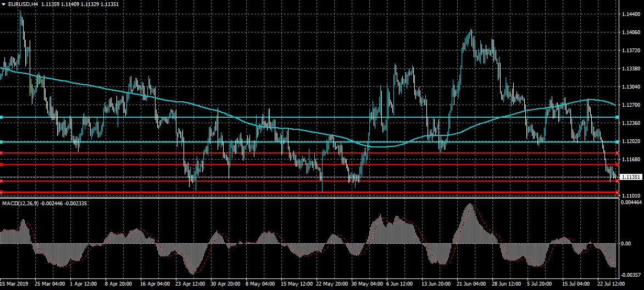Click the EURUSD,H4 chart symbol label

(23, 4)
